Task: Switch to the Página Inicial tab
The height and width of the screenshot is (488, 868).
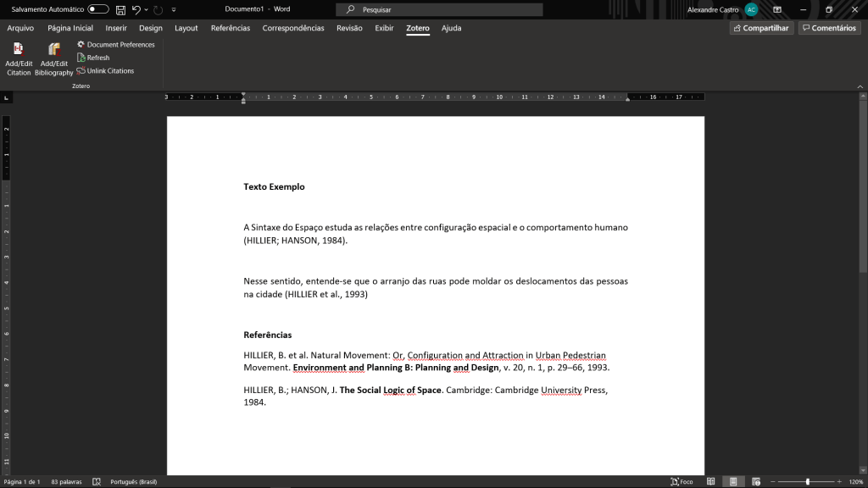Action: tap(70, 28)
